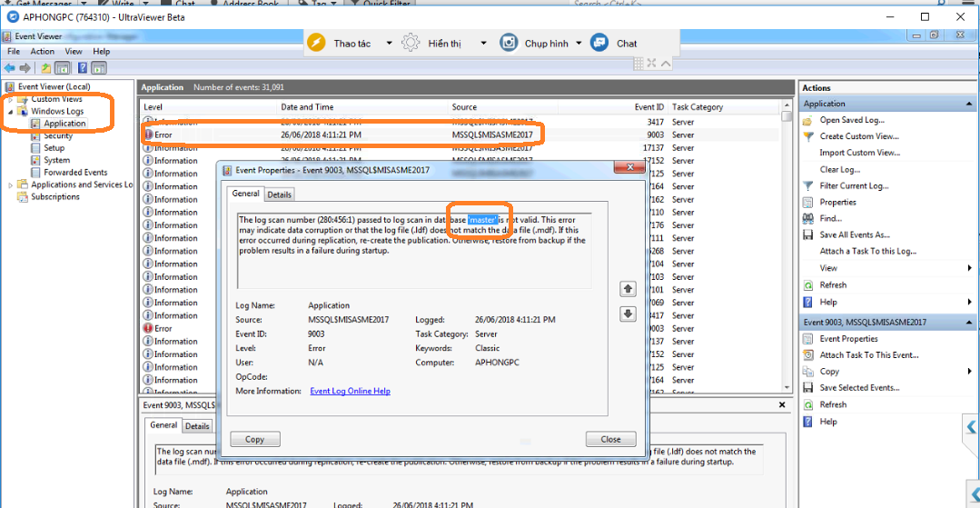Click Clear Log in the Actions pane

pos(840,170)
